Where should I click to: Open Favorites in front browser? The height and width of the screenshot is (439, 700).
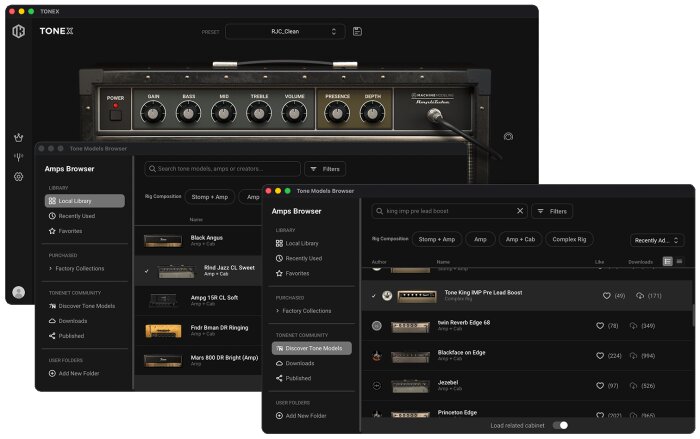292,273
